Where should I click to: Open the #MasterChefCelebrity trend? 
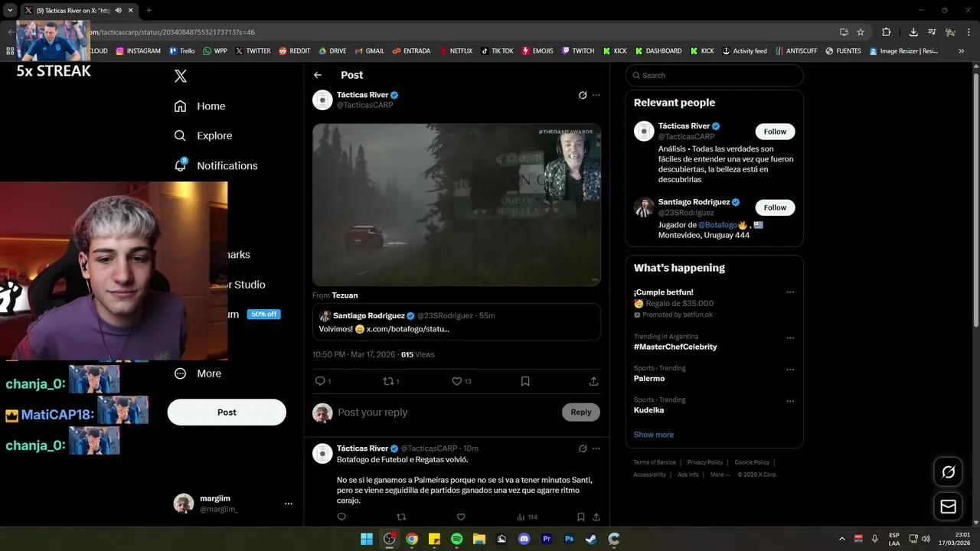pyautogui.click(x=675, y=347)
